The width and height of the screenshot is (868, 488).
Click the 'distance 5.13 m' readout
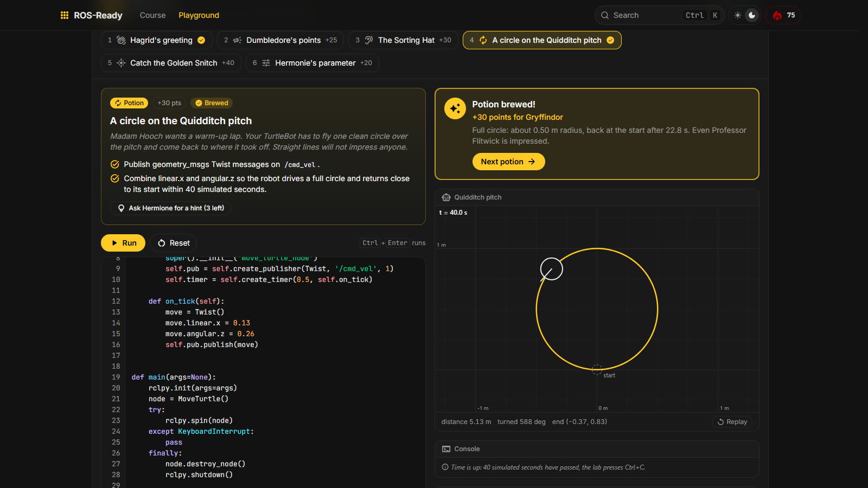466,422
